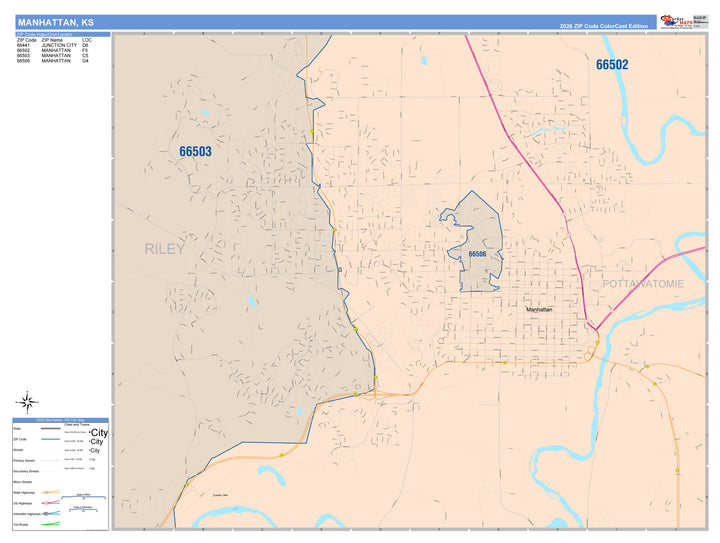The width and height of the screenshot is (720, 543).
Task: Click the legend title bar
Action: click(61, 420)
